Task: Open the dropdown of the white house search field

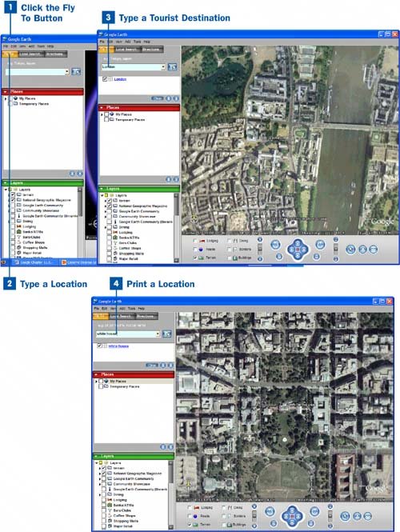Action: pyautogui.click(x=158, y=334)
